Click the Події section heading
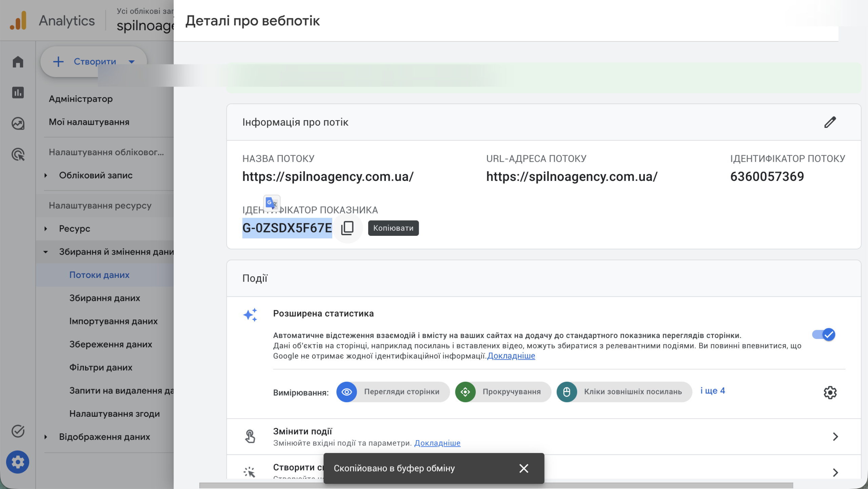The width and height of the screenshot is (868, 489). click(255, 278)
